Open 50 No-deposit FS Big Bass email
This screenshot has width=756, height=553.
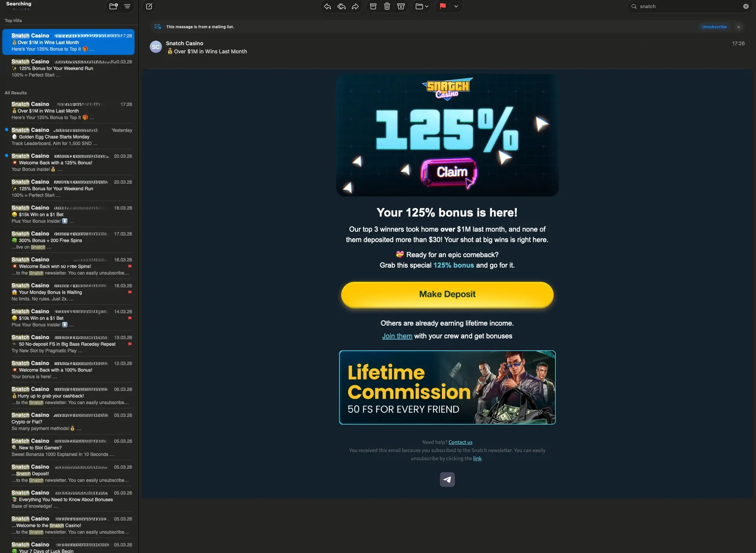[69, 344]
